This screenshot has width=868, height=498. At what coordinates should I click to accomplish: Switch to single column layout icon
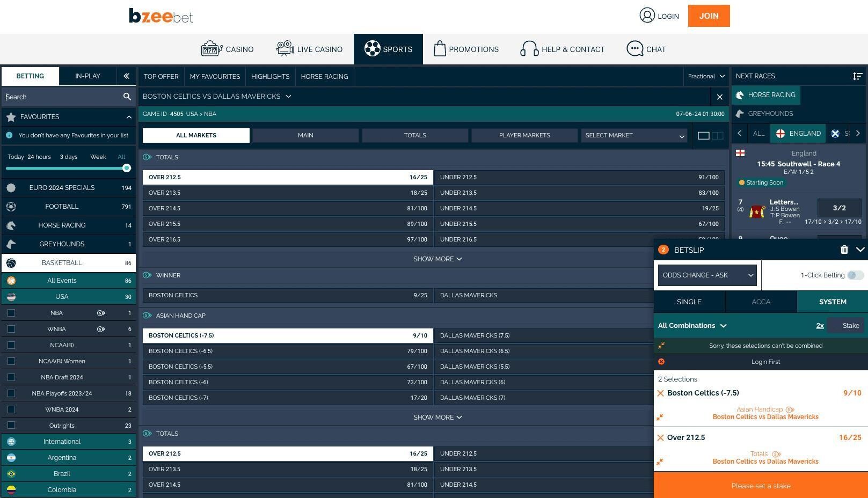coord(703,136)
